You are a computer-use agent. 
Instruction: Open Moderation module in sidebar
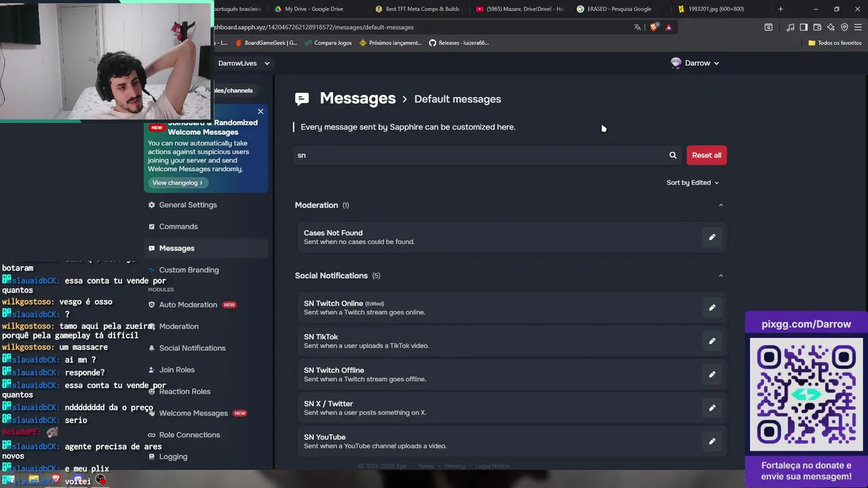coord(206,327)
